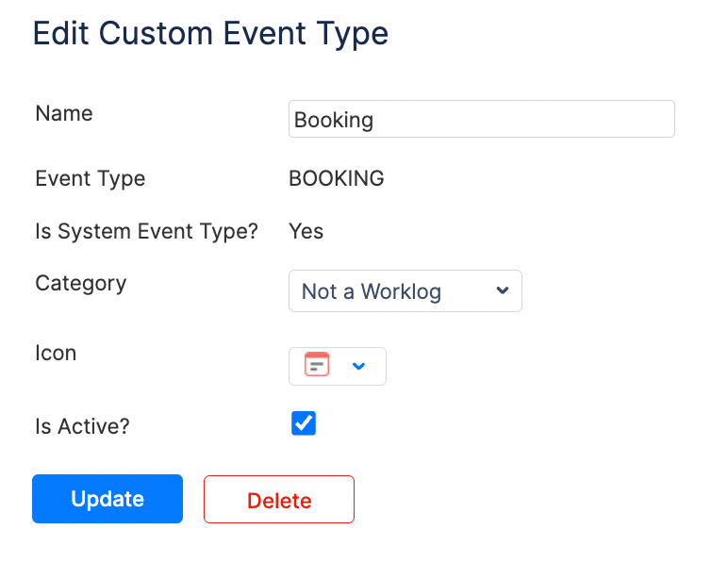
Task: Click the Name field label
Action: click(x=64, y=113)
